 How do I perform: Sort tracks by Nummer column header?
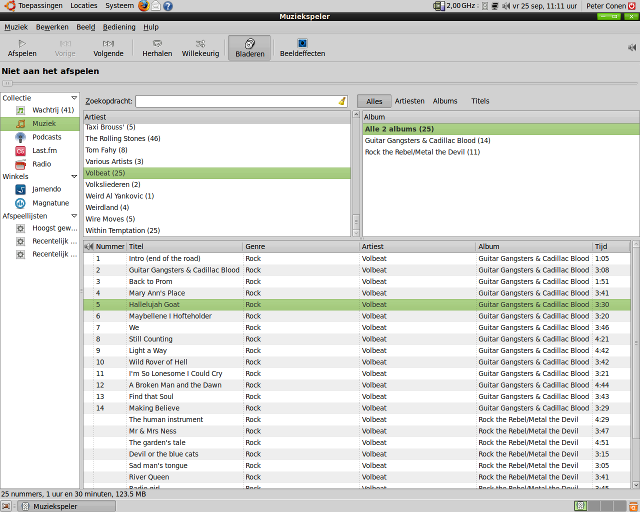click(110, 247)
